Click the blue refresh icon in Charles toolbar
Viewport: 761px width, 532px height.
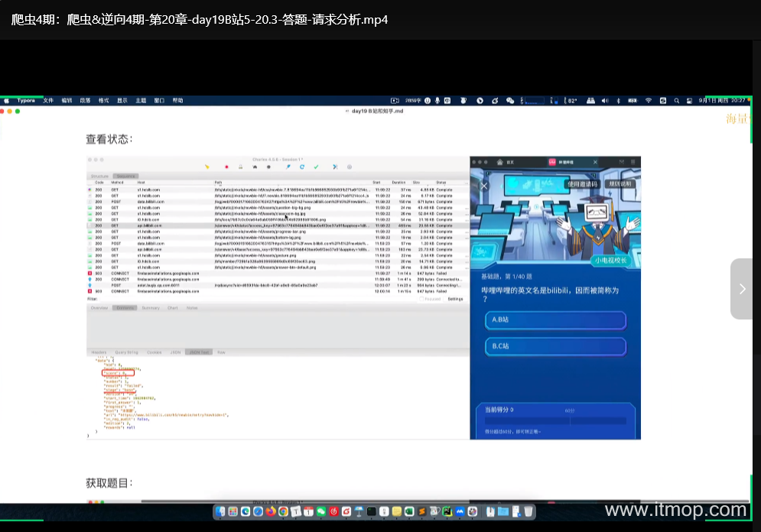[x=302, y=167]
